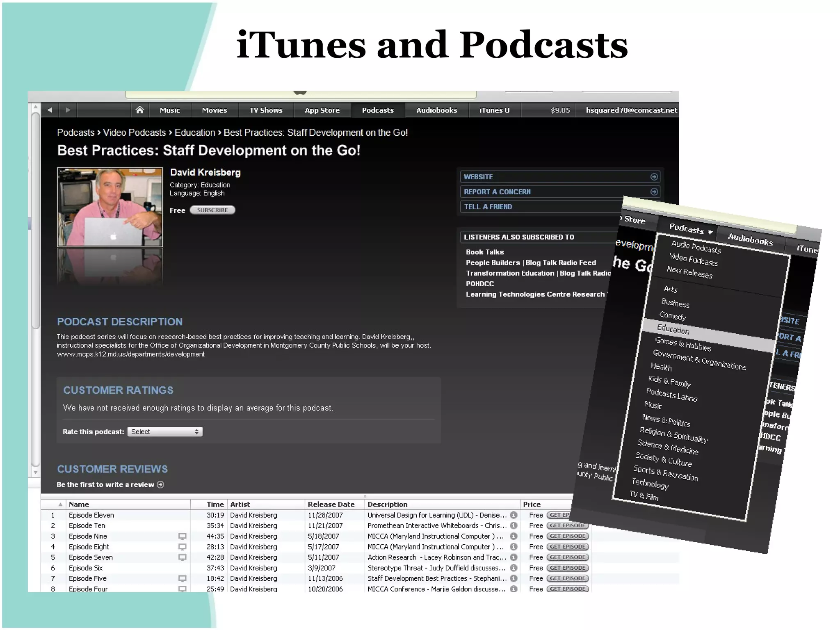Screen dimensions: 840x630
Task: Show info icon for Episode Five
Action: (x=514, y=578)
